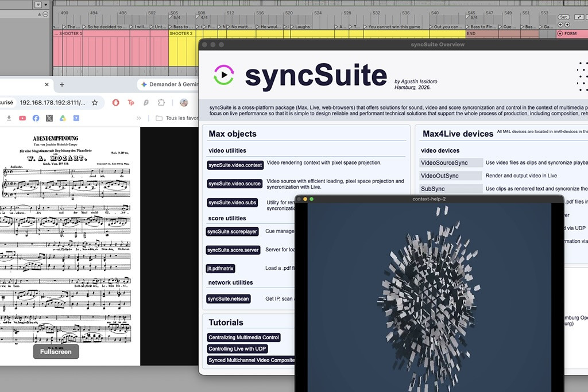Screen dimensions: 588x392
Task: Bookmark page with the star icon
Action: (x=95, y=103)
